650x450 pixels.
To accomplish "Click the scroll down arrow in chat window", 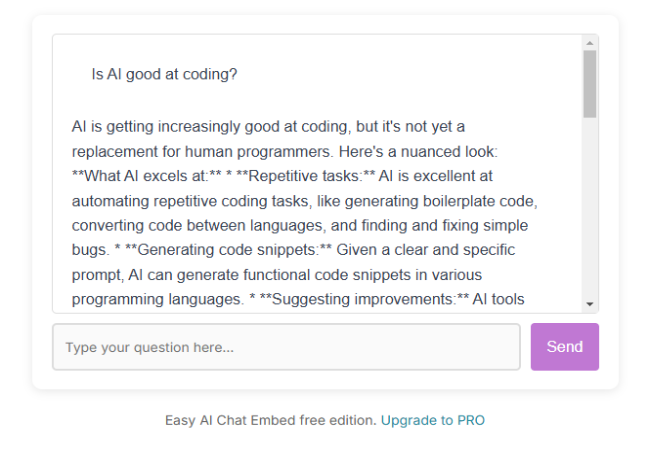I will pyautogui.click(x=589, y=304).
